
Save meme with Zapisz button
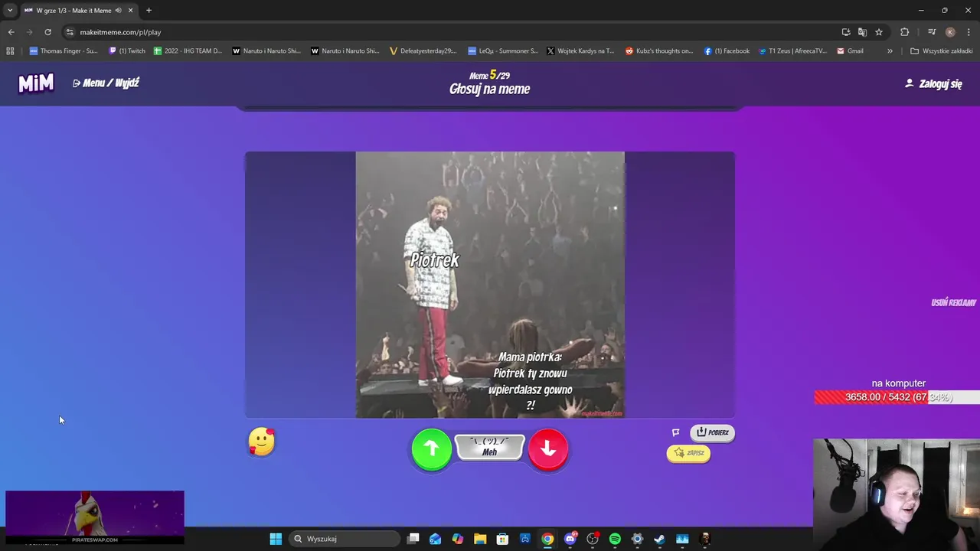(688, 453)
